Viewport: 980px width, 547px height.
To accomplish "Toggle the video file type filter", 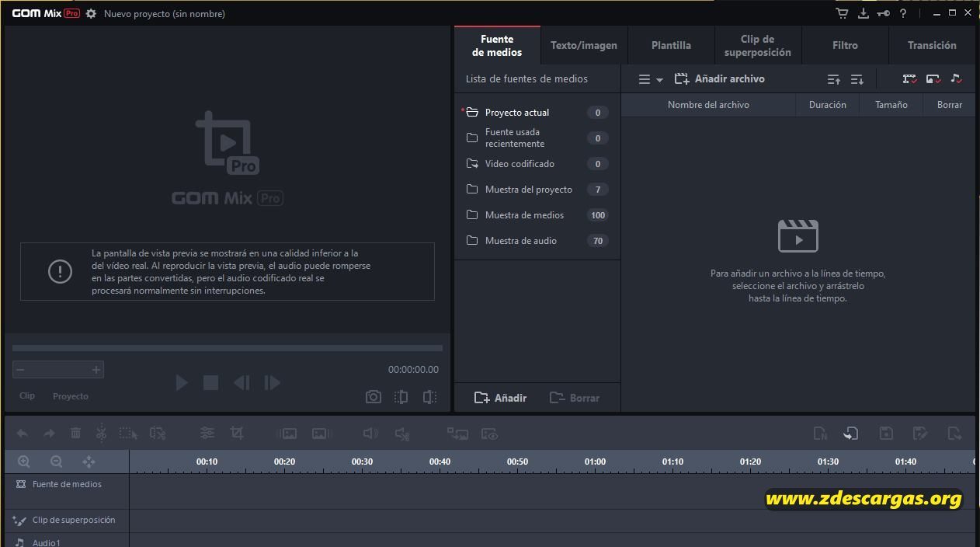I will [x=909, y=79].
